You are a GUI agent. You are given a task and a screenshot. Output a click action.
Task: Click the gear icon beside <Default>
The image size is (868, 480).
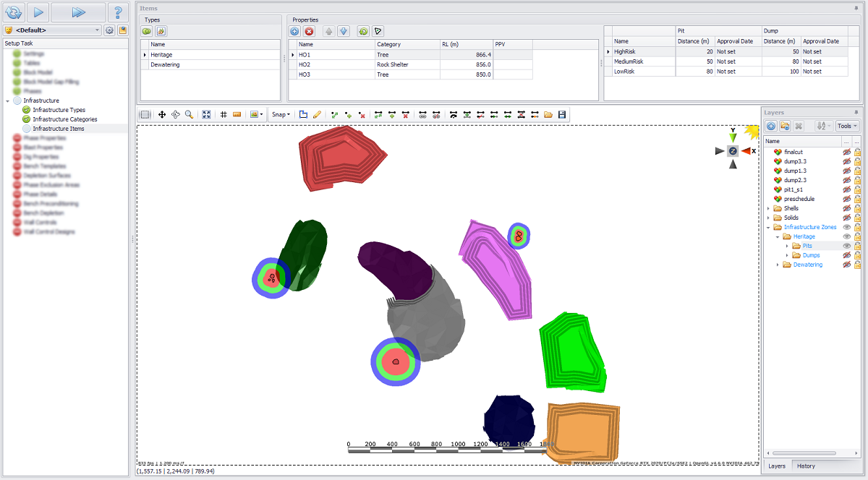[x=109, y=30]
